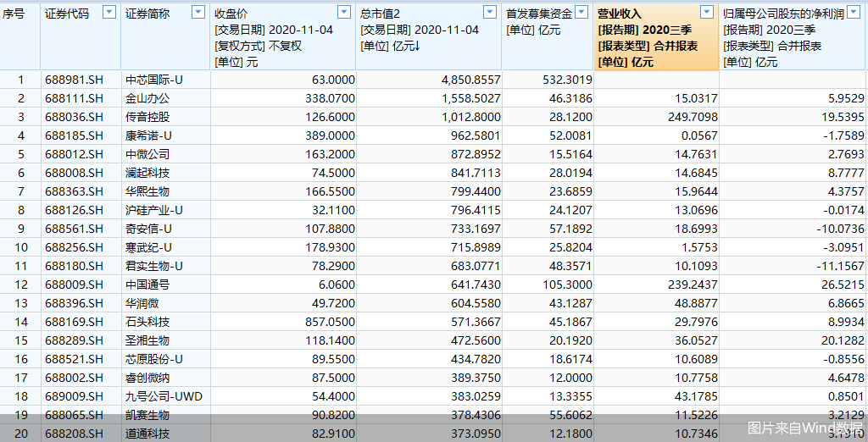The height and width of the screenshot is (442, 868).
Task: Select security name 道通科技
Action: (x=147, y=434)
